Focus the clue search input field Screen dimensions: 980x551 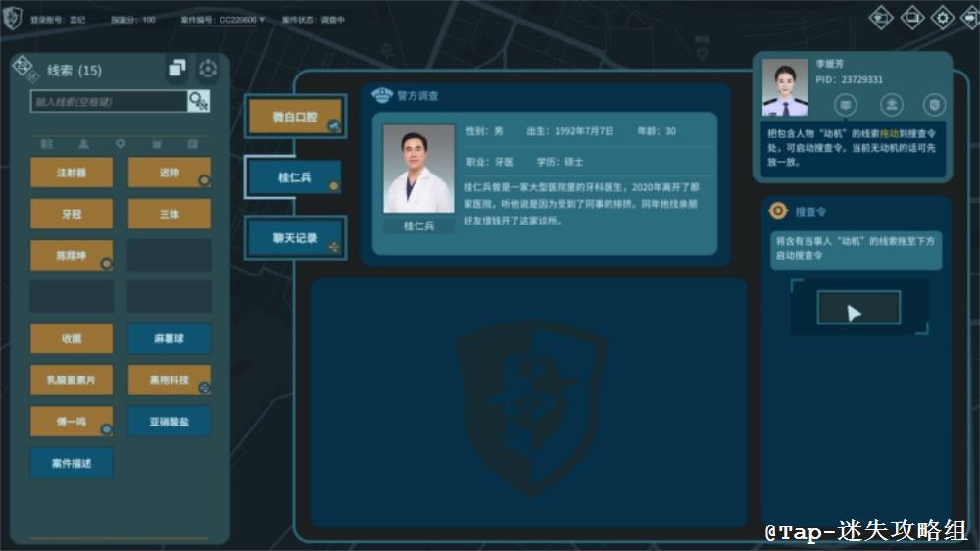point(108,101)
